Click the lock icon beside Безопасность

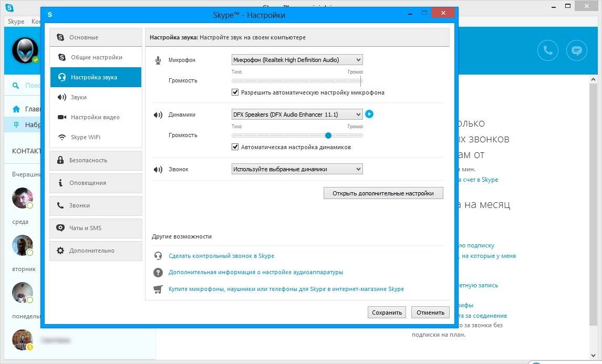tap(60, 160)
